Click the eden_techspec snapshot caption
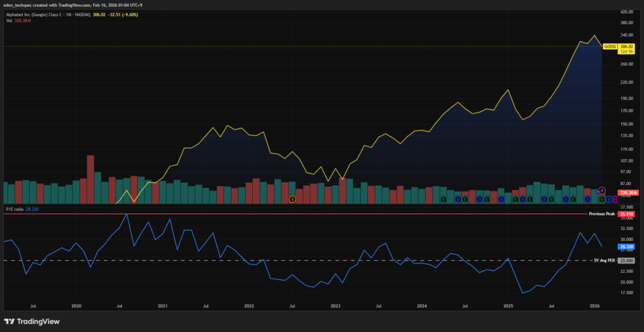This screenshot has height=332, width=644. [x=74, y=5]
